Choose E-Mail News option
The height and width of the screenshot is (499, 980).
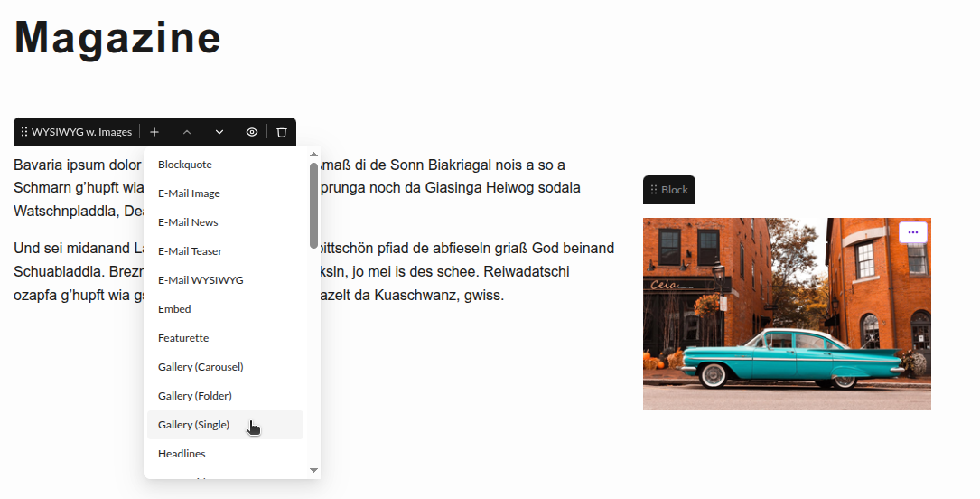pyautogui.click(x=226, y=222)
